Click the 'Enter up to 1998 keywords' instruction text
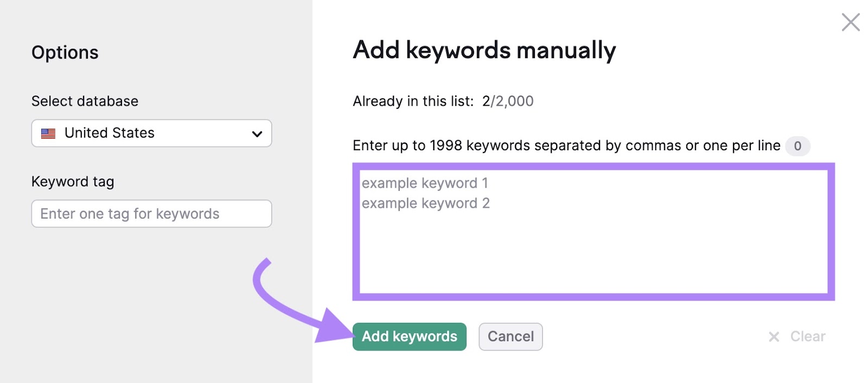868x383 pixels. (566, 146)
